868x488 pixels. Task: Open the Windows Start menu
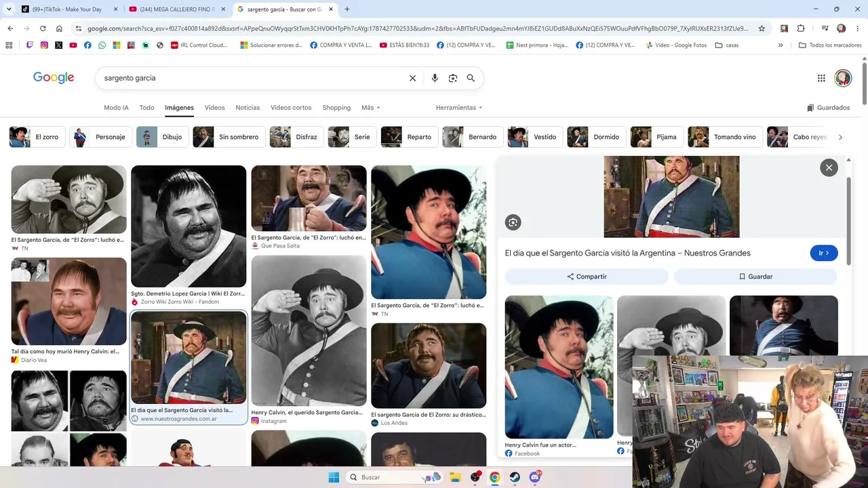(334, 477)
